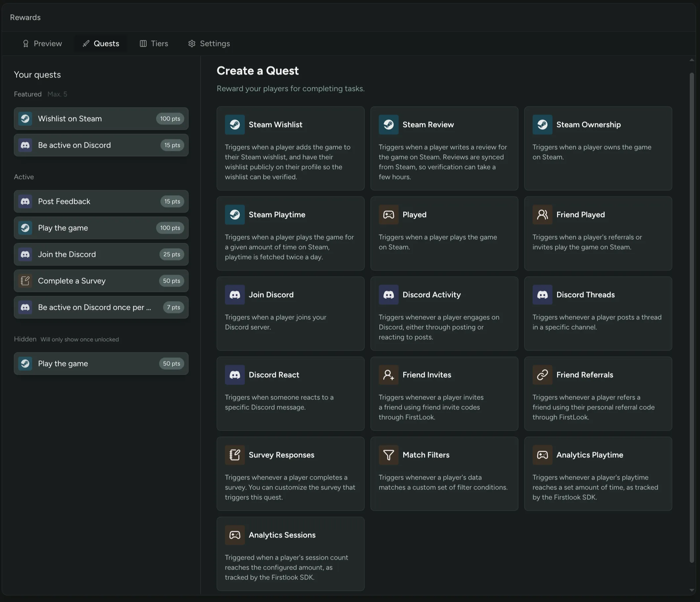The height and width of the screenshot is (602, 700).
Task: Click the people icon on Friend Played card
Action: click(542, 215)
